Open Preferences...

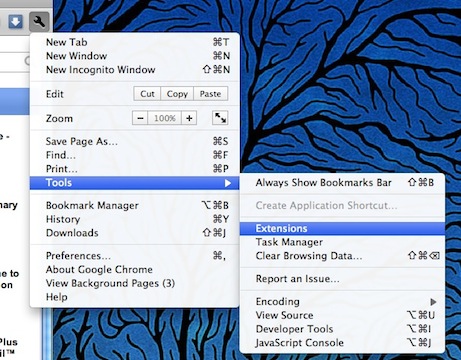135,256
